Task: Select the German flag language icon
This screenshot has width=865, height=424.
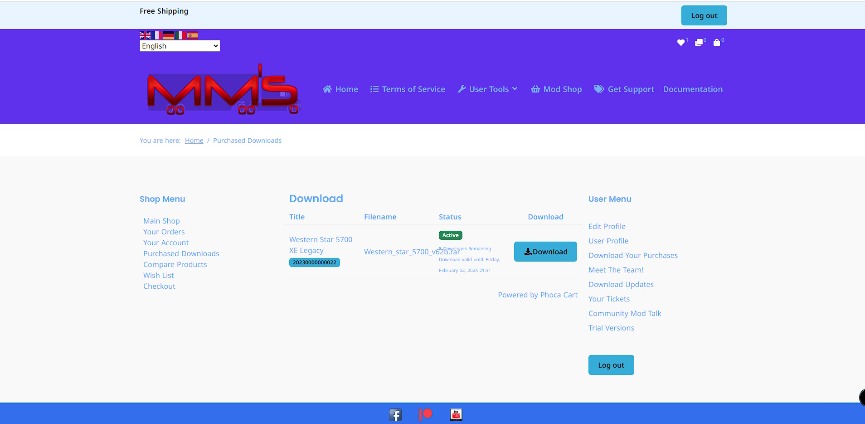Action: [x=168, y=35]
